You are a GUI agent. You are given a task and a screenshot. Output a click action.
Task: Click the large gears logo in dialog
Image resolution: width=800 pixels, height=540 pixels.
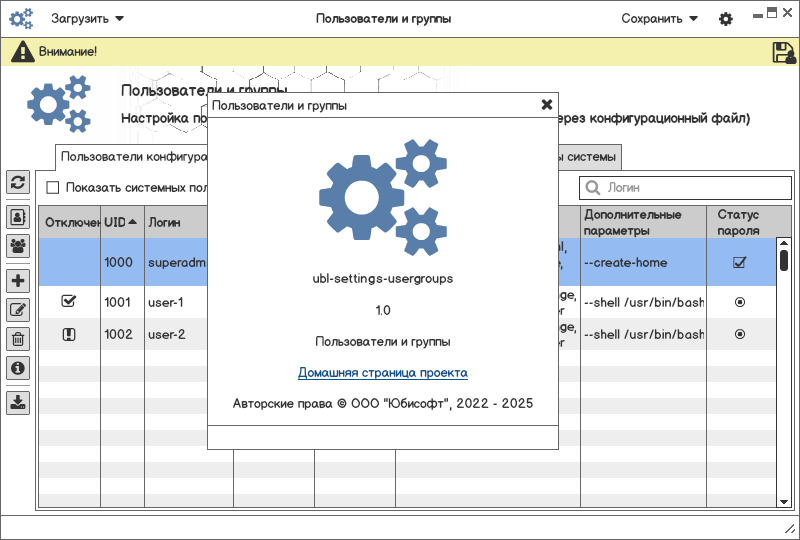pyautogui.click(x=383, y=197)
